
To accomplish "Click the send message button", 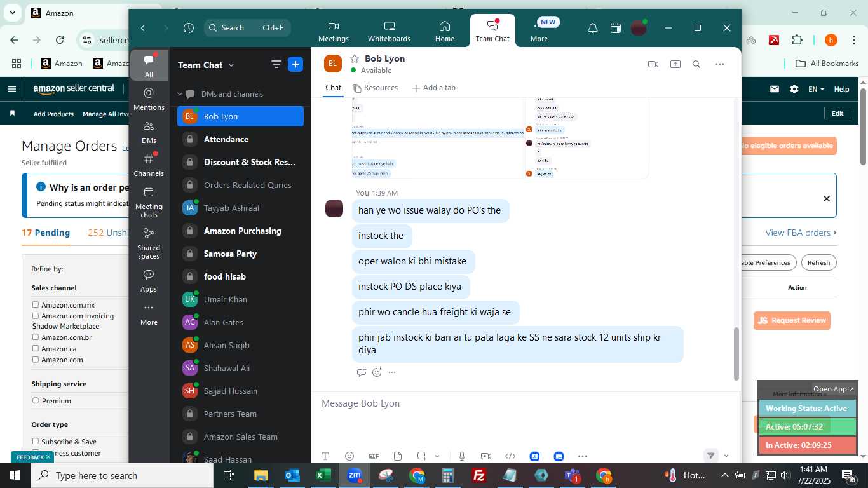I will pyautogui.click(x=711, y=456).
